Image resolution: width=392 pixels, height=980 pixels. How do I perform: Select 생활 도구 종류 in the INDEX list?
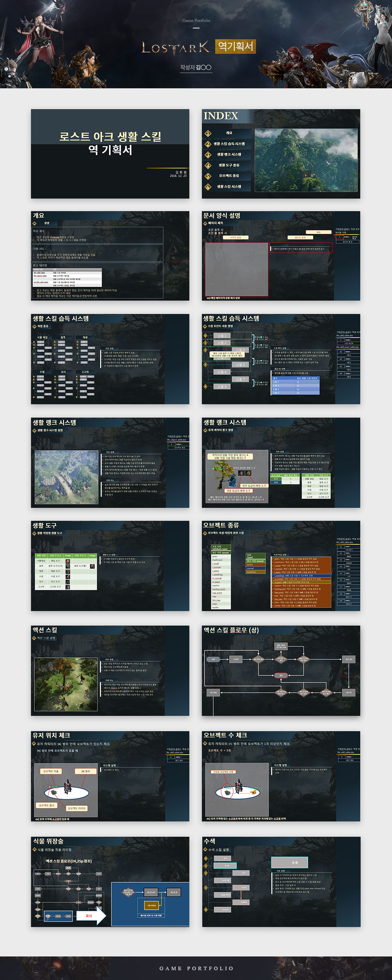229,165
